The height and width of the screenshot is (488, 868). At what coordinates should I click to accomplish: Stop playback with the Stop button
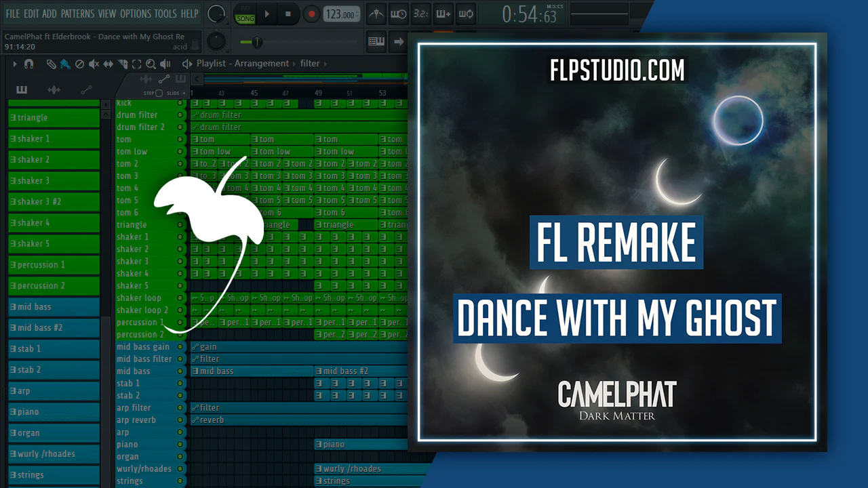click(x=288, y=14)
